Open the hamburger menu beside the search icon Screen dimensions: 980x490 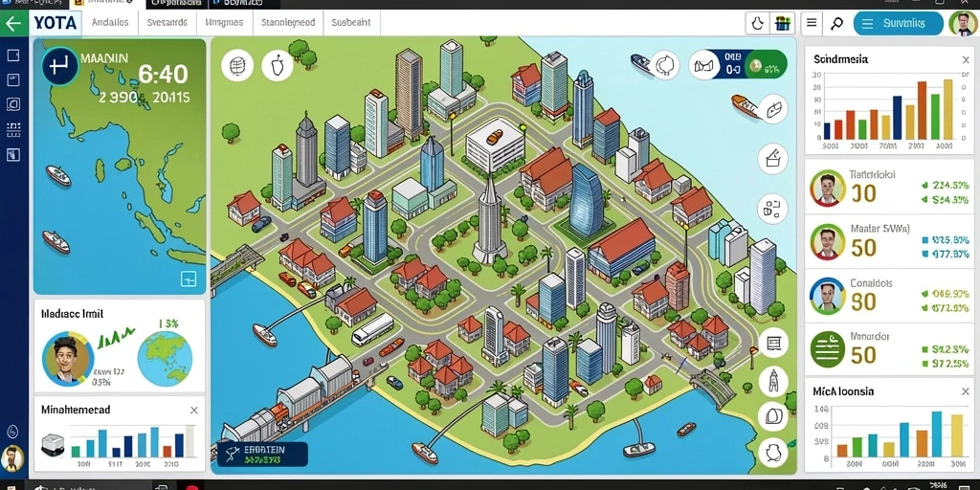tap(812, 24)
